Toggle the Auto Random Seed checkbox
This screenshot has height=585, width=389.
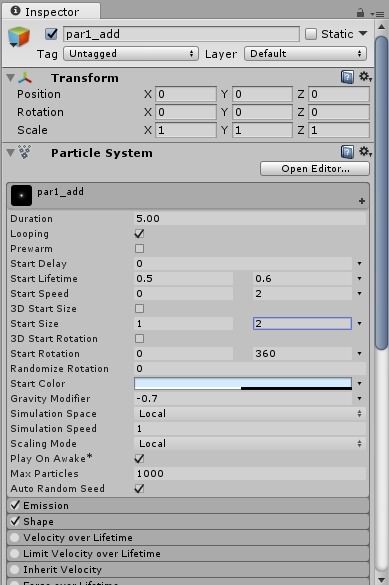click(x=139, y=488)
